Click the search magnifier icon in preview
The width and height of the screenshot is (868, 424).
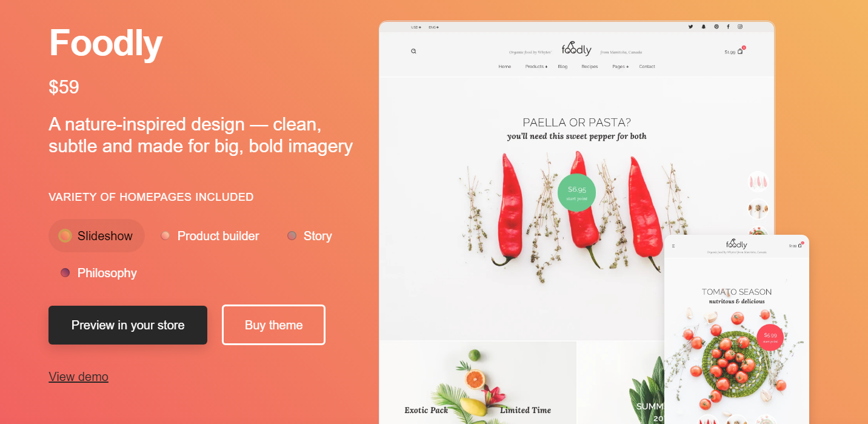click(x=413, y=51)
